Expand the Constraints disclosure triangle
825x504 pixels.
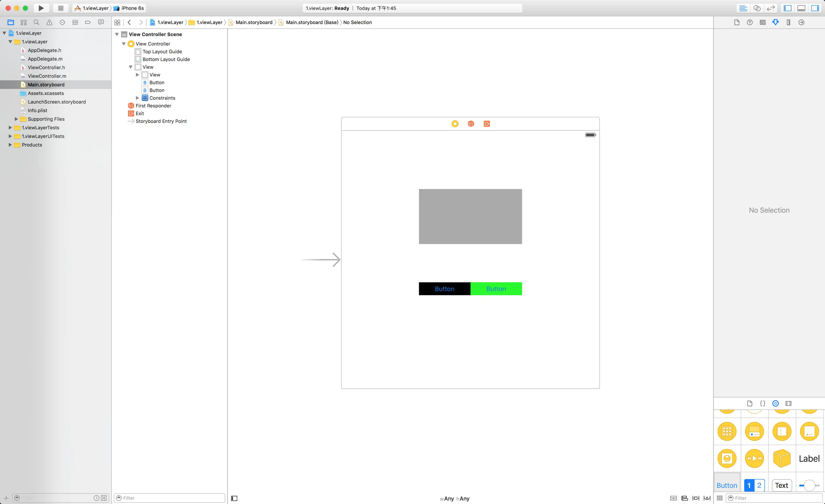coord(137,98)
